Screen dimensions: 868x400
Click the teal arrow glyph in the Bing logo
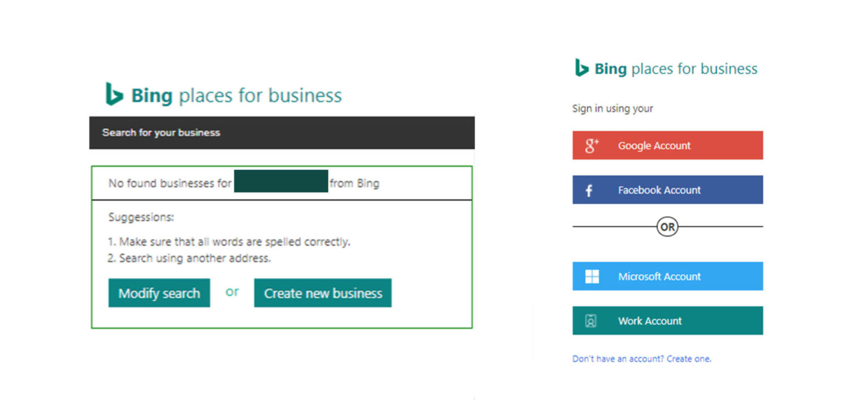click(x=115, y=95)
